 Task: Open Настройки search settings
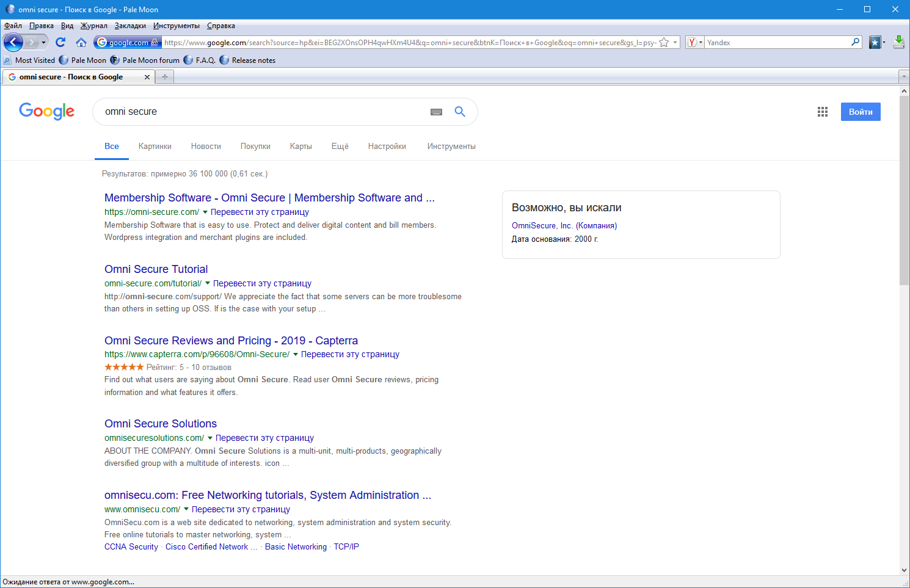387,147
